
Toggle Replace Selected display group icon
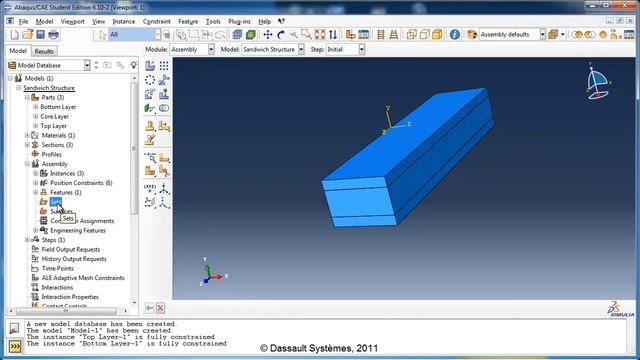(x=576, y=35)
